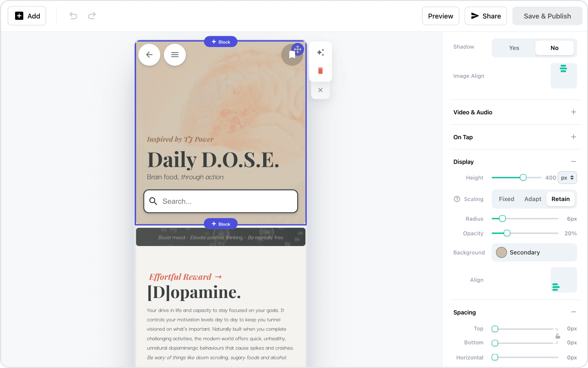Screen dimensions: 588x368
Task: Click the Scaling help question icon
Action: (457, 199)
